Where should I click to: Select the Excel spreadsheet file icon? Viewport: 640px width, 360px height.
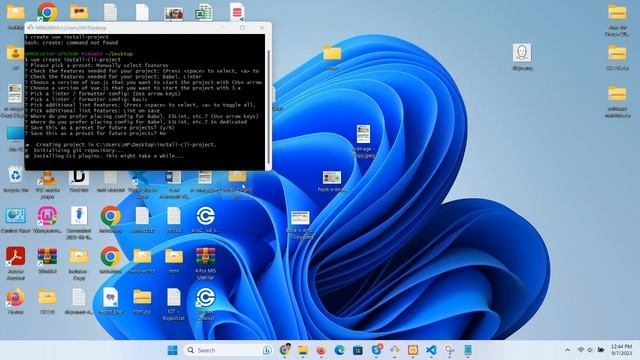click(203, 12)
